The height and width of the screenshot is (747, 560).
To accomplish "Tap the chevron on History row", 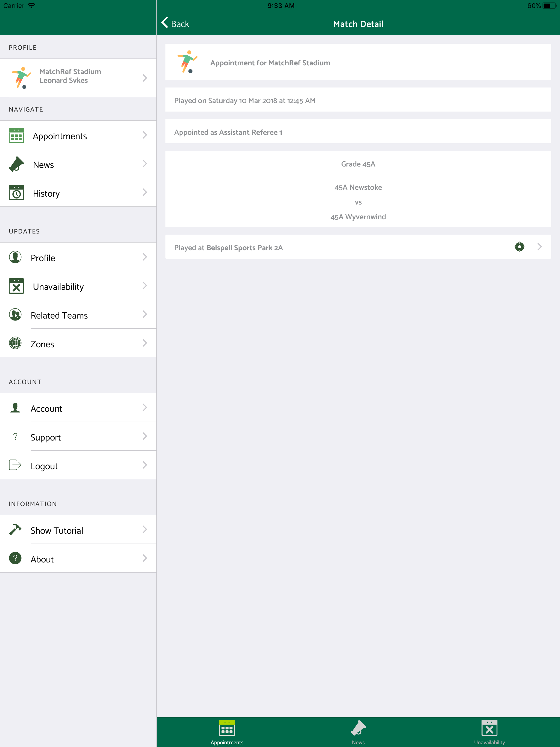I will click(145, 192).
